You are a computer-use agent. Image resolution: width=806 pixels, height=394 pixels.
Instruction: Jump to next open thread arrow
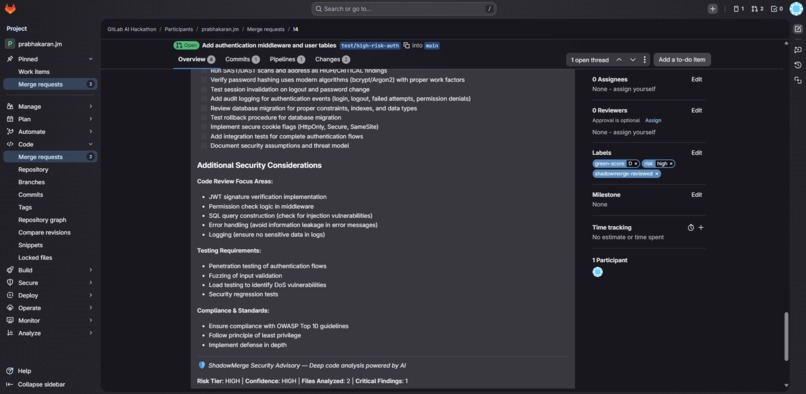[x=633, y=60]
